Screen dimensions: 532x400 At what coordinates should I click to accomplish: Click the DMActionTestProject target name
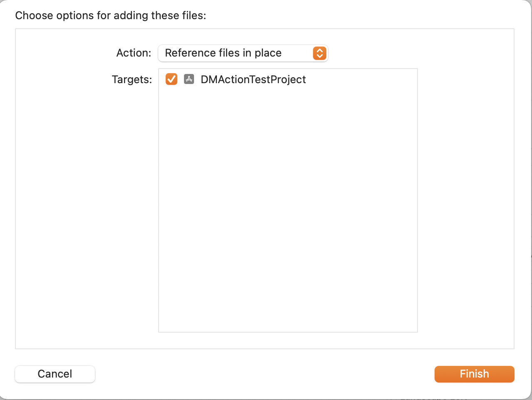point(253,79)
